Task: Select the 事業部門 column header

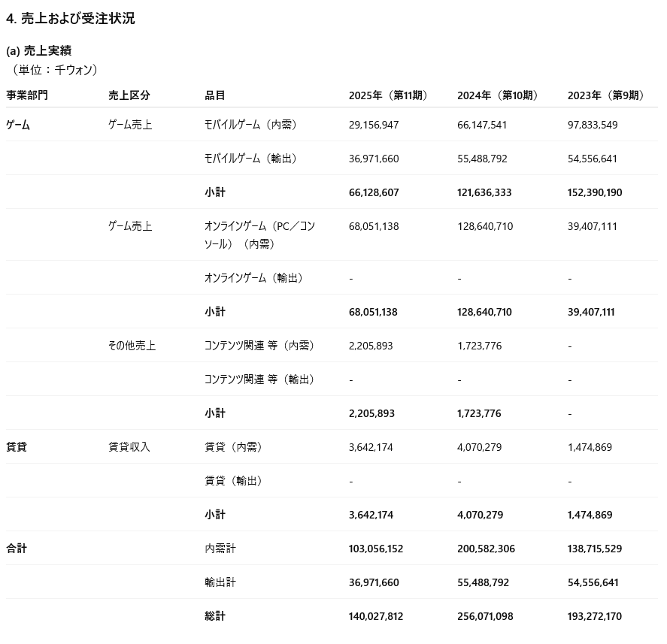Action: coord(27,95)
